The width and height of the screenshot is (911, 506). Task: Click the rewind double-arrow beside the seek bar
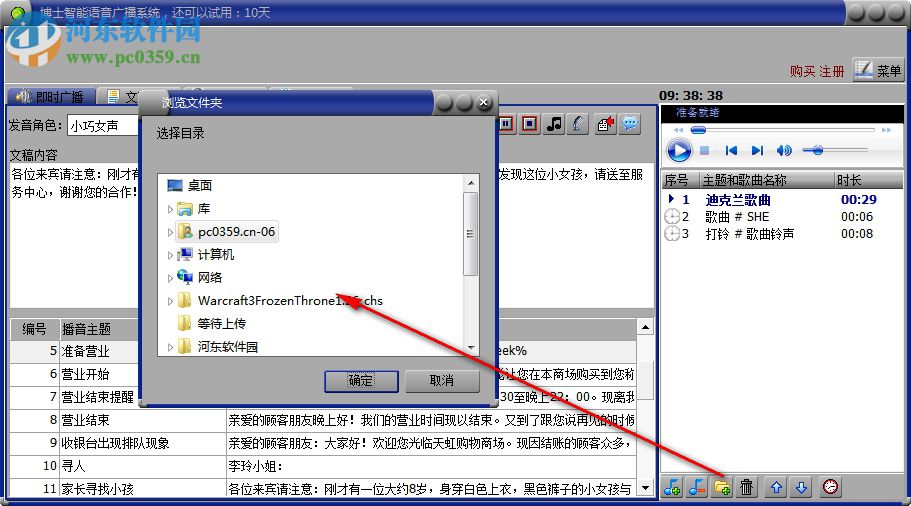[678, 130]
